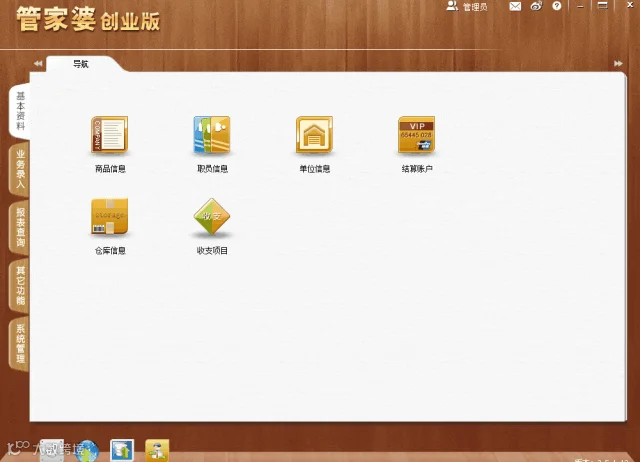The image size is (640, 462).
Task: Click the Weibo icon in title bar
Action: tap(536, 6)
